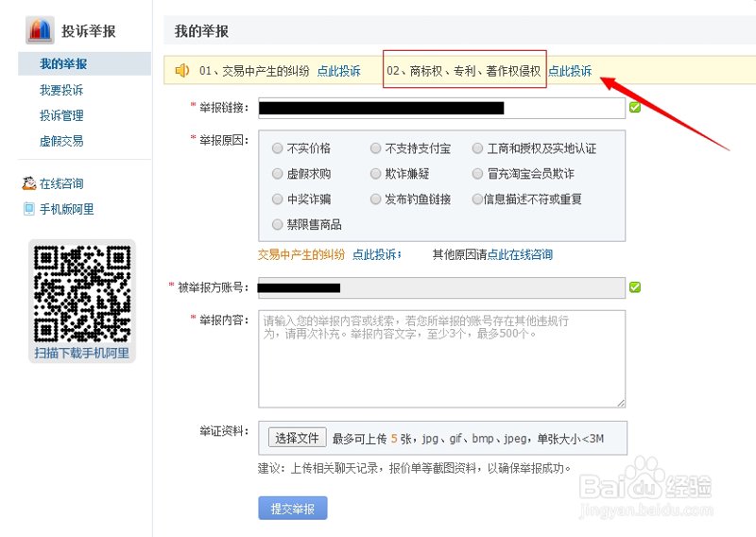Viewport: 756px width, 537px height.
Task: Open 在线咨询 link
Action: tap(61, 183)
